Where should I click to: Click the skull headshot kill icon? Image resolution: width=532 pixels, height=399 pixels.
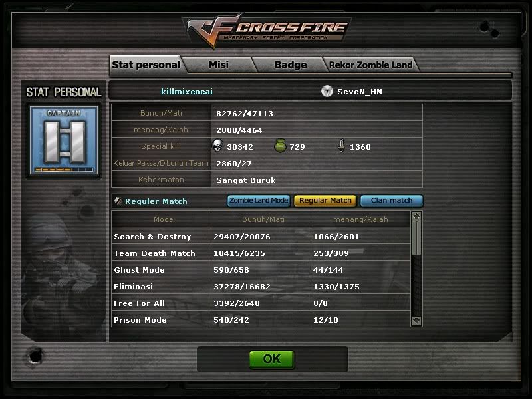[x=217, y=146]
